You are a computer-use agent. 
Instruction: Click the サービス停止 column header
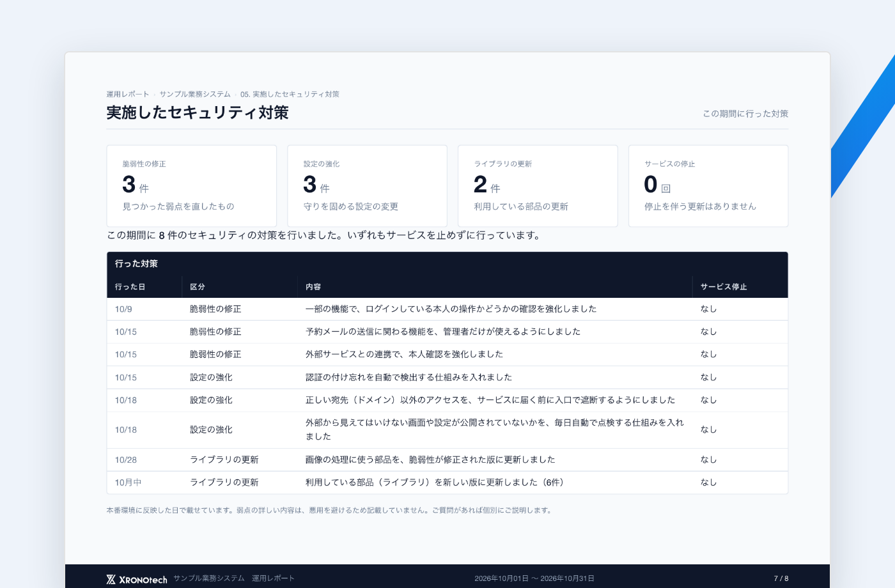[724, 287]
